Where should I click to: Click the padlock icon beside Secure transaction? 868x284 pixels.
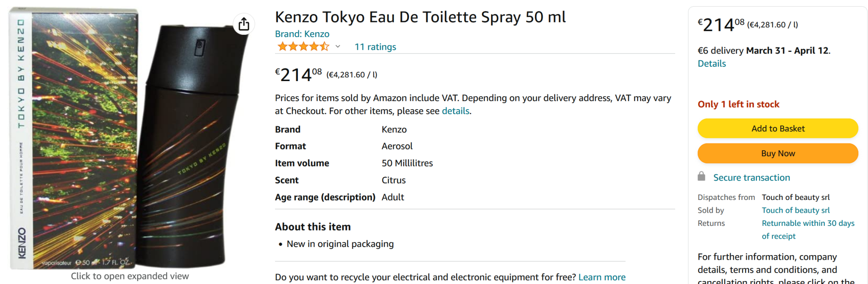click(701, 177)
